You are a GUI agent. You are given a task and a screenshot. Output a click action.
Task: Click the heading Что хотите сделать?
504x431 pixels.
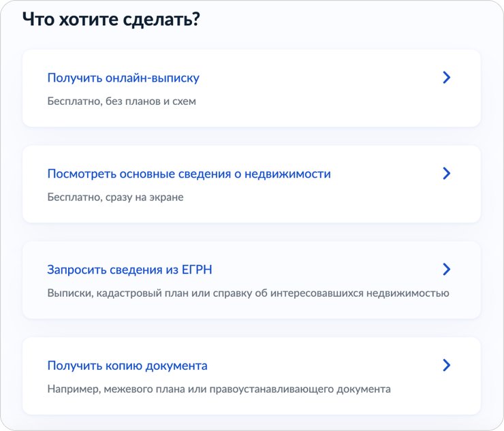pyautogui.click(x=111, y=19)
